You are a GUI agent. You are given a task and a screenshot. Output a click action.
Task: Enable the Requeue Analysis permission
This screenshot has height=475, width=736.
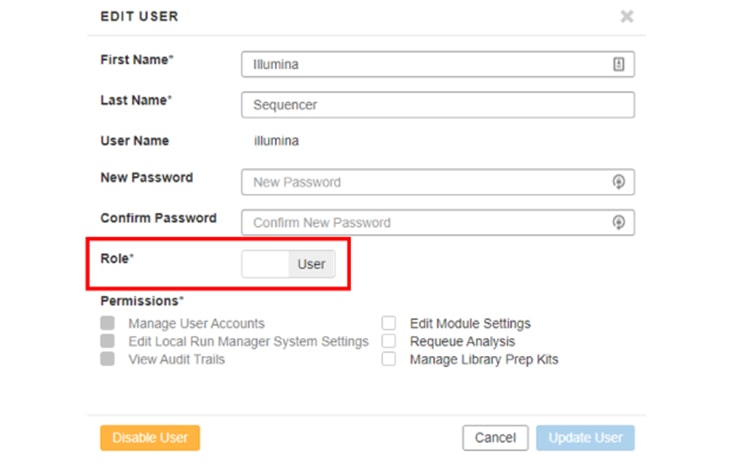[x=389, y=342]
